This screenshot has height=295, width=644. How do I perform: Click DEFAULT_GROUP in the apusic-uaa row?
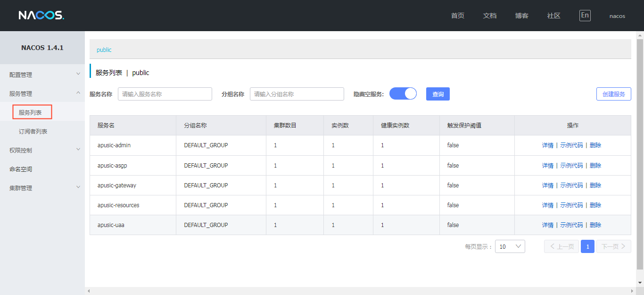[x=206, y=225]
